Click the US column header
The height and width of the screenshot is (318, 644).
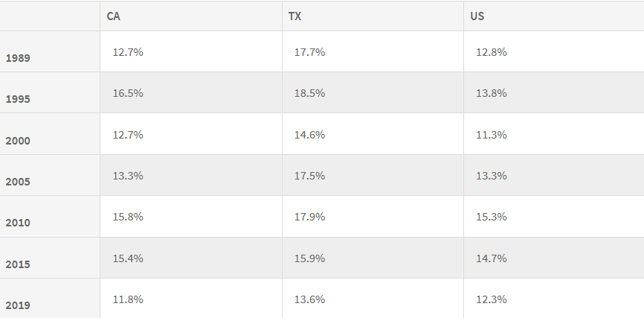(x=477, y=16)
